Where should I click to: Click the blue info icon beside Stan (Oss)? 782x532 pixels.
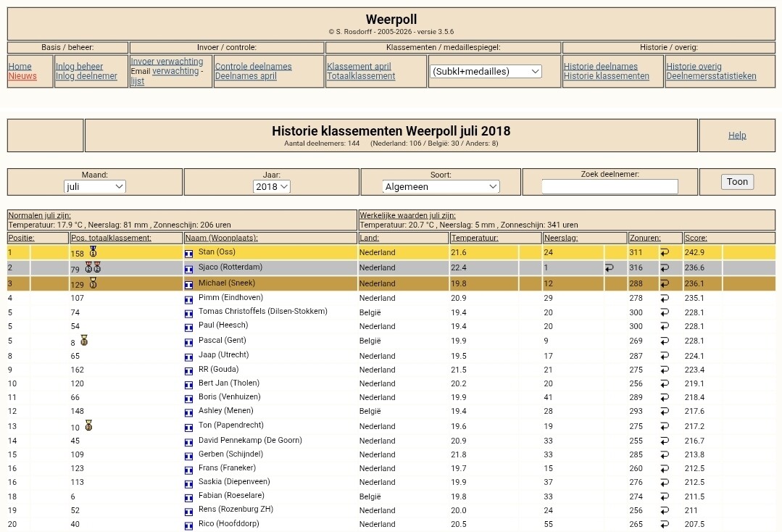tap(189, 253)
